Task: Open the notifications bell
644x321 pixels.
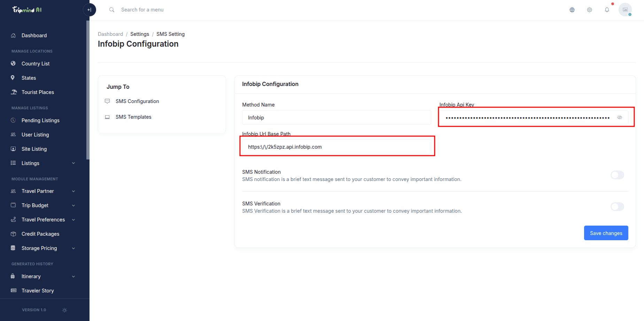Action: coord(607,10)
